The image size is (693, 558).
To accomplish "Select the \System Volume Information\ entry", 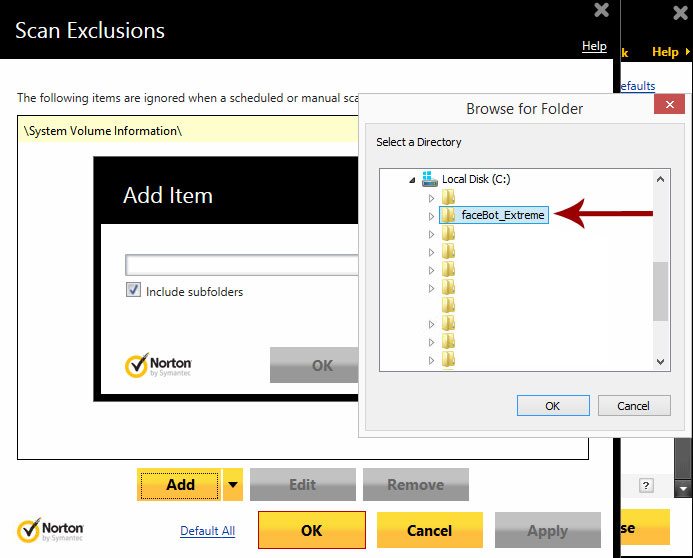I will pyautogui.click(x=188, y=131).
